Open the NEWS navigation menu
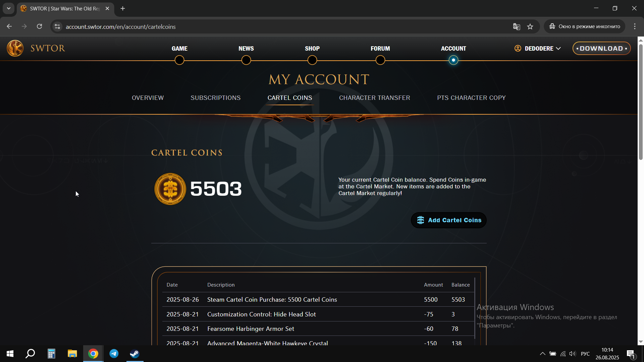 pyautogui.click(x=246, y=49)
